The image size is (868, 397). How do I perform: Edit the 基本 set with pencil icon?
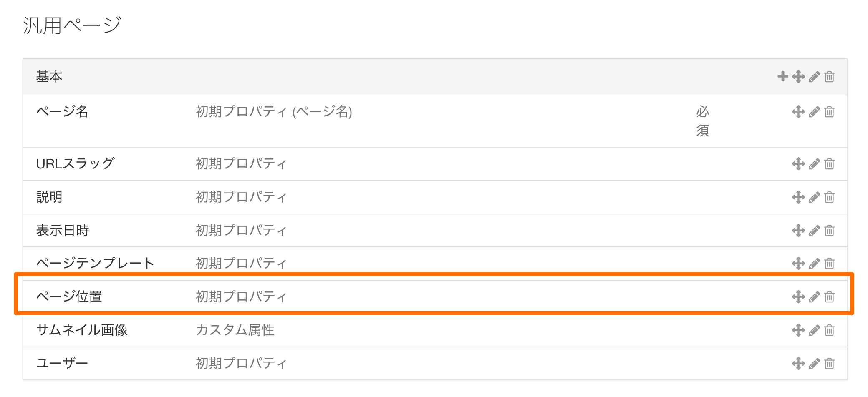(x=814, y=77)
